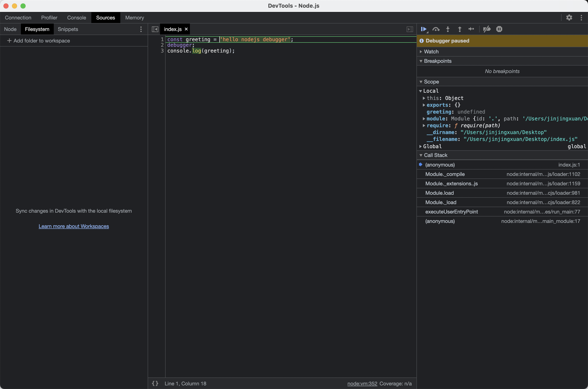Click the Deactivate breakpoints button

coord(486,29)
